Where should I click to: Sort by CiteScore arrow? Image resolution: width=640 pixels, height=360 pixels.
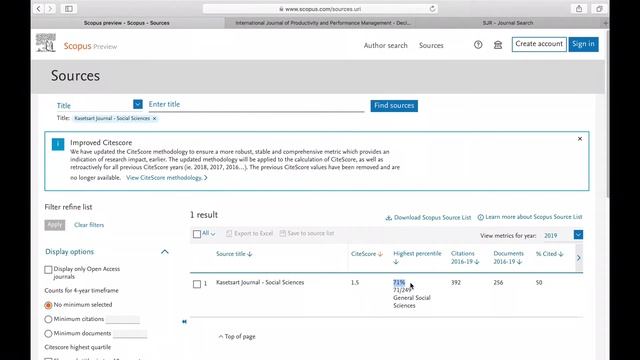point(380,254)
